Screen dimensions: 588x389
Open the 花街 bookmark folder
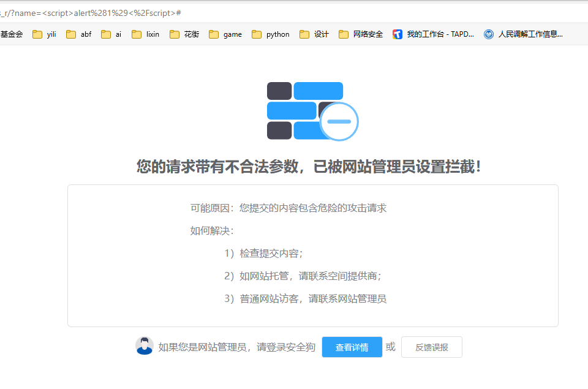[184, 34]
